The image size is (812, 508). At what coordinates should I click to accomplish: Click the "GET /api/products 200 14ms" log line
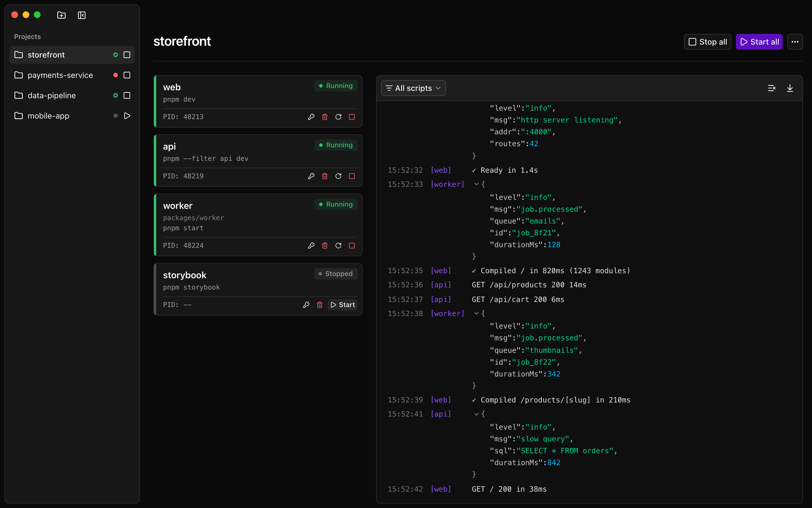pyautogui.click(x=529, y=285)
